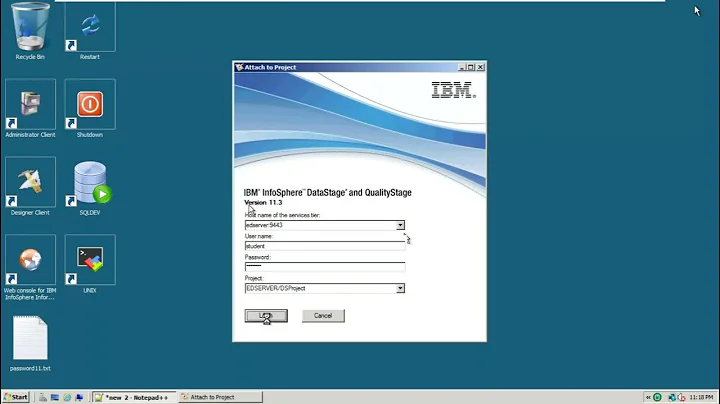Click the network tray icon
720x404 pixels.
(x=672, y=397)
